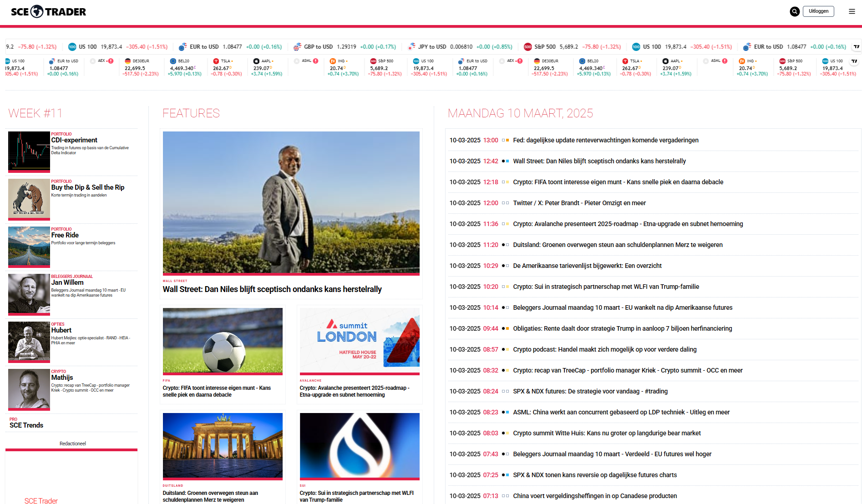
Task: Open Fed dagelijkse update renteverwachtingen article
Action: point(606,140)
